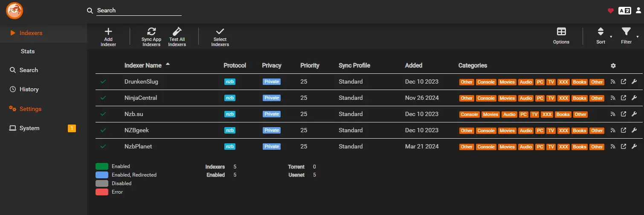Click the Search input field at top
This screenshot has height=215, width=644.
[x=139, y=11]
